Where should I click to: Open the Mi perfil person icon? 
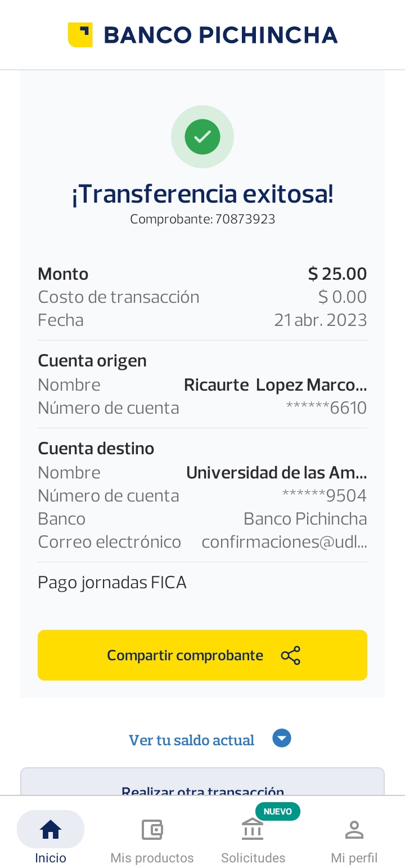[354, 829]
